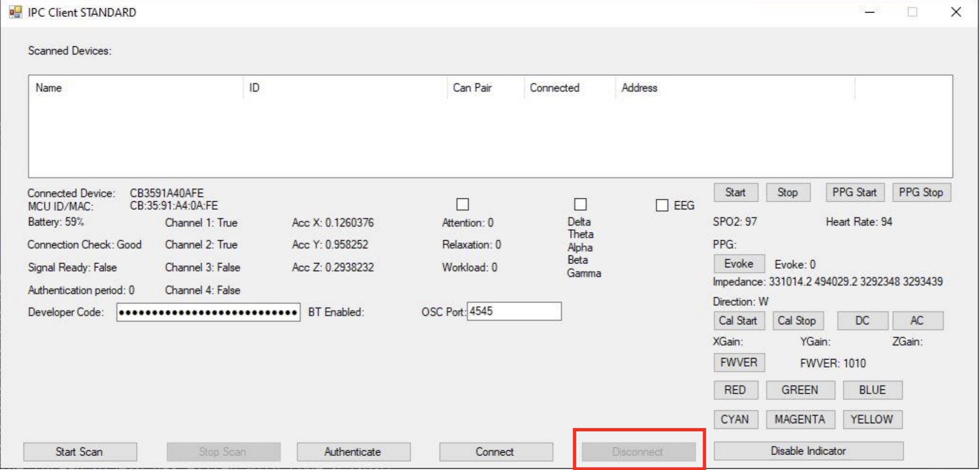The image size is (980, 470).
Task: Halt PPG measurement with PPG Stop
Action: pos(922,192)
